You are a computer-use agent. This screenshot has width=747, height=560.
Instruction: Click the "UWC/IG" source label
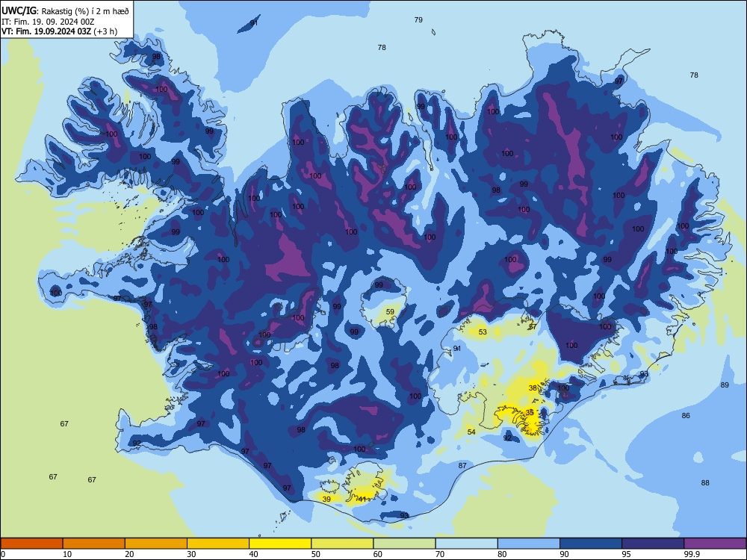pyautogui.click(x=18, y=10)
